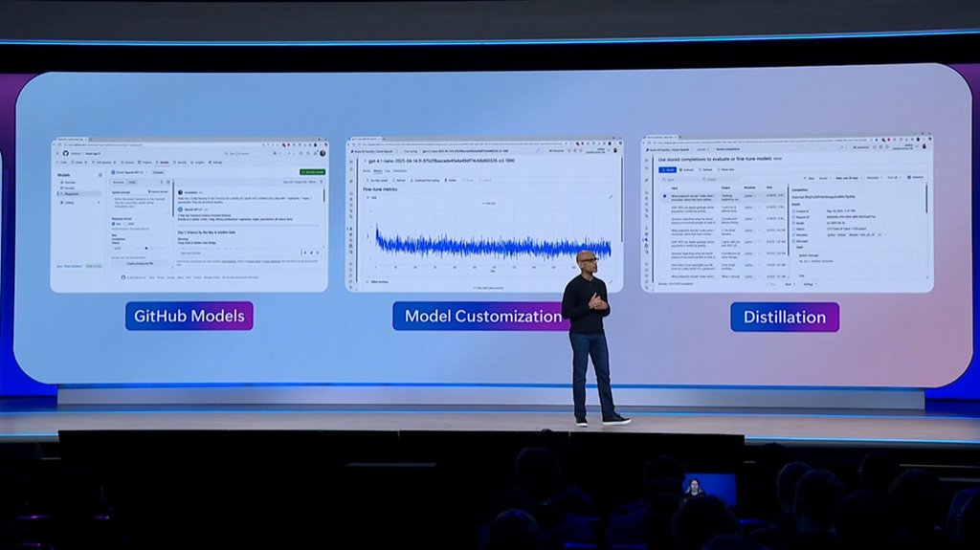
Task: Click the green Use this model button
Action: pos(313,172)
